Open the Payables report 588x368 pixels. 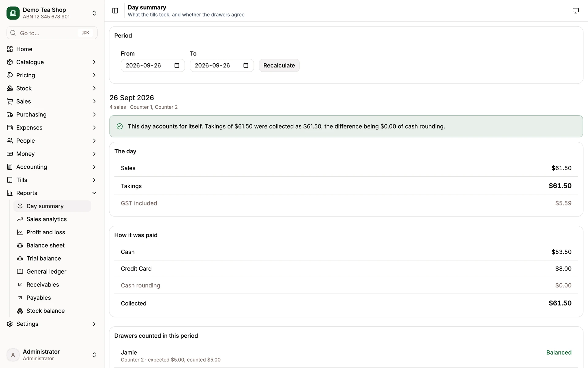[x=52, y=298]
